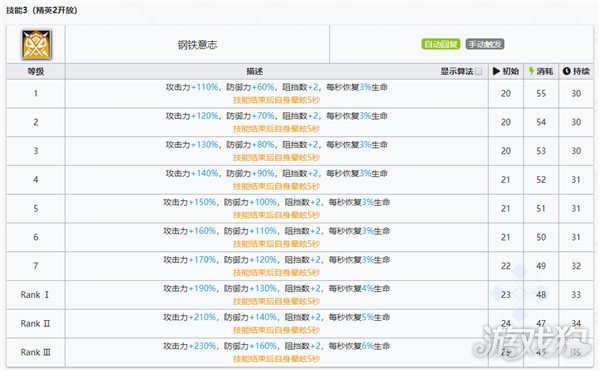Select level 2 row number cell
Screen dimensions: 600x371
coord(36,122)
